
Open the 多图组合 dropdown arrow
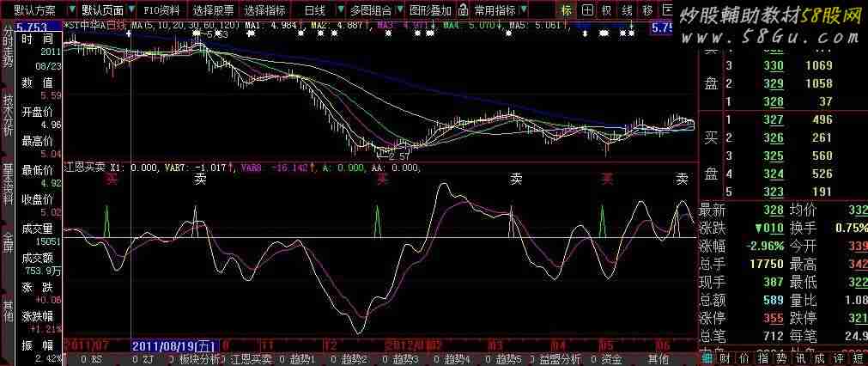tap(400, 10)
